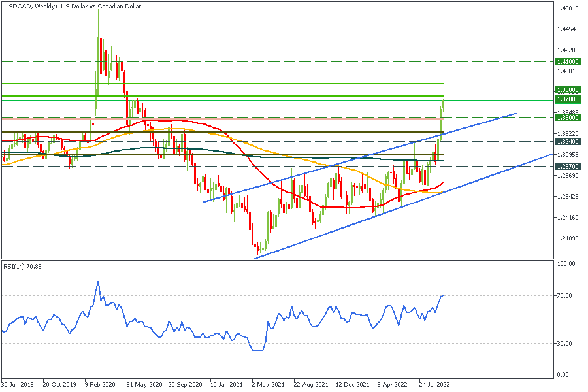Click the USDCAD Weekly chart title

72,7
